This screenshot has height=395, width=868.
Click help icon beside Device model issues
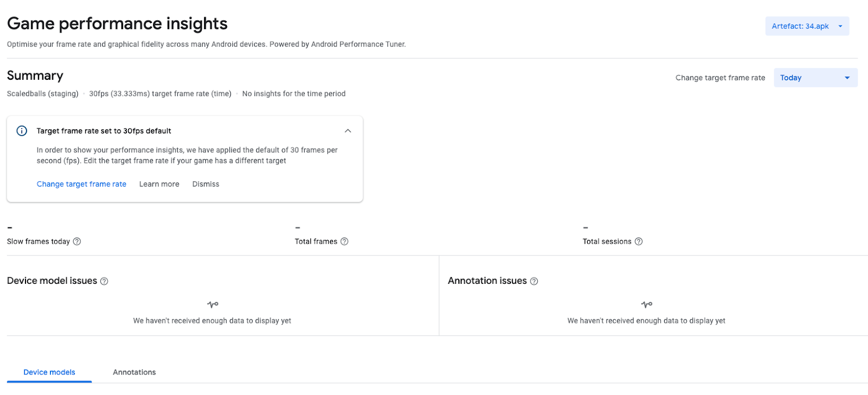pyautogui.click(x=104, y=281)
